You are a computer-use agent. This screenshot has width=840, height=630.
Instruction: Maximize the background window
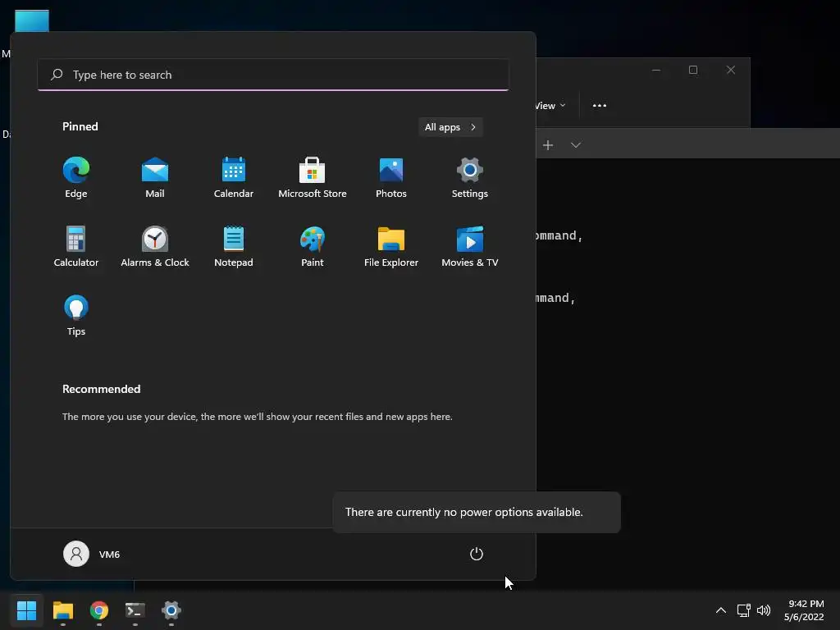[x=693, y=71]
